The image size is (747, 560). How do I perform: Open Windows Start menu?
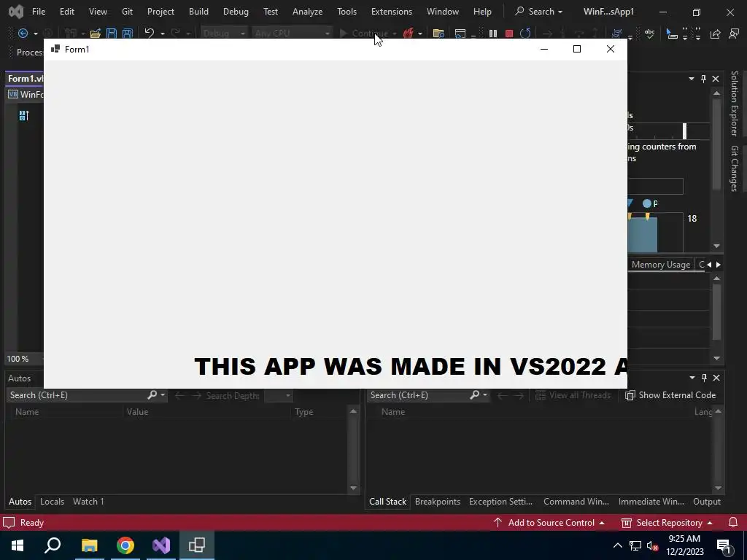tap(18, 545)
